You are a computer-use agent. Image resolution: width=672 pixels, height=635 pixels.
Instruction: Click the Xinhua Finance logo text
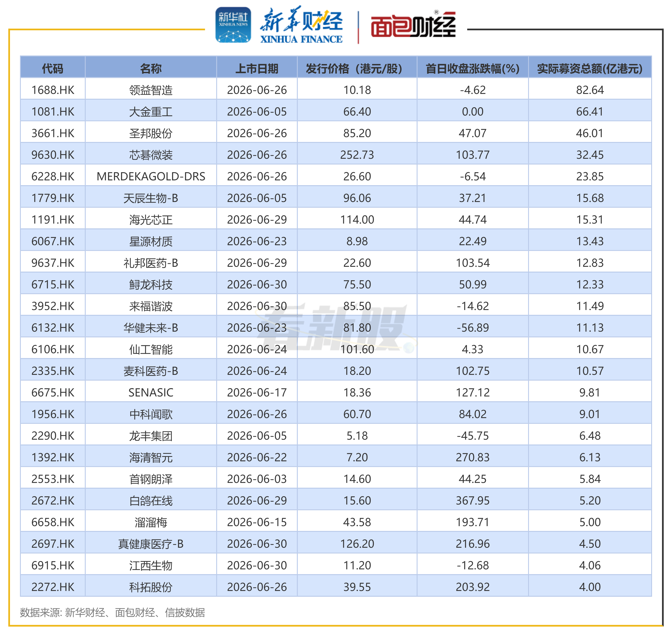[x=301, y=25]
